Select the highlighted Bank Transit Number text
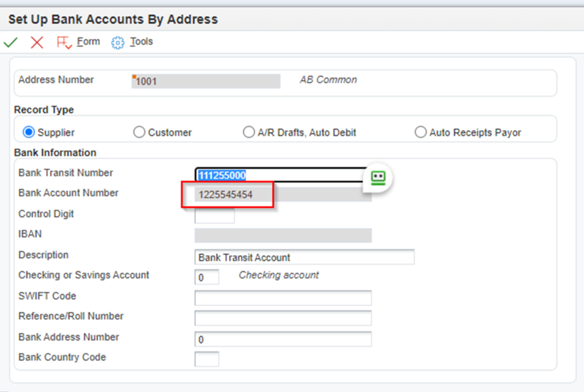The image size is (584, 392). (222, 175)
